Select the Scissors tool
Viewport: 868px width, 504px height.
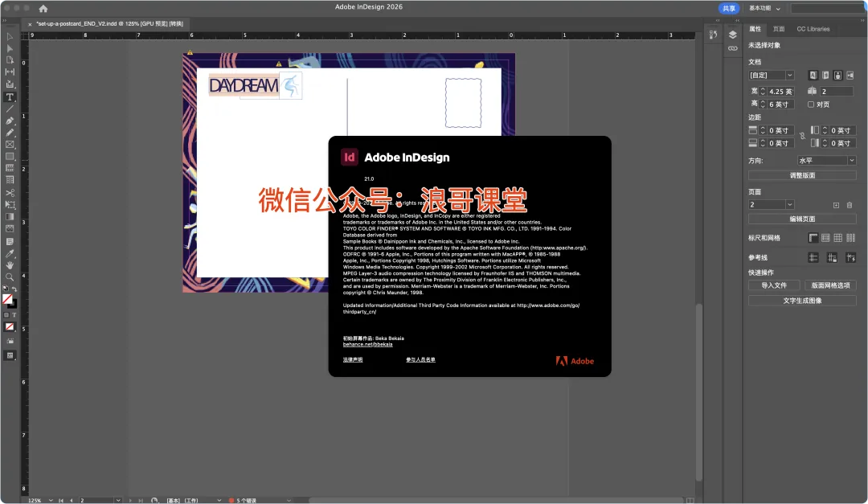click(10, 193)
